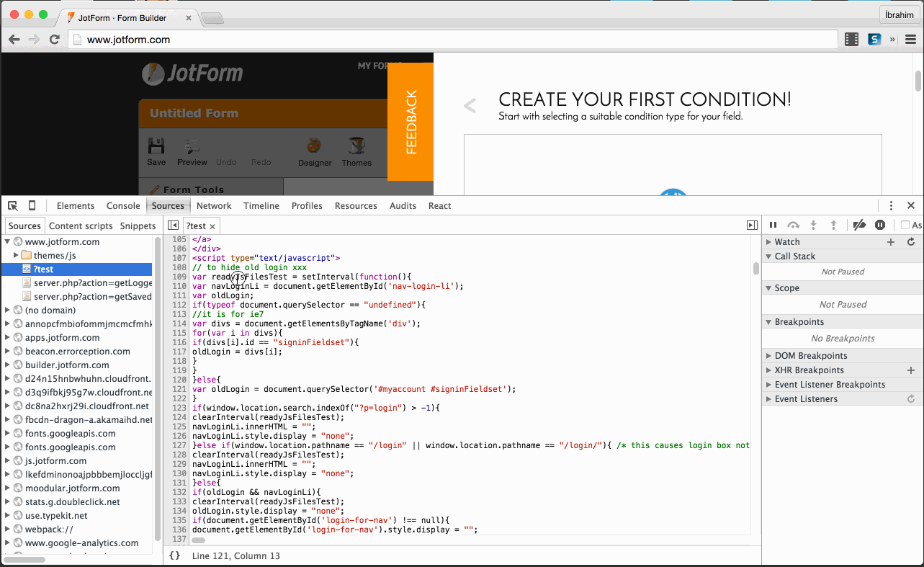The height and width of the screenshot is (567, 924).
Task: Switch to Content scripts tab
Action: [81, 226]
